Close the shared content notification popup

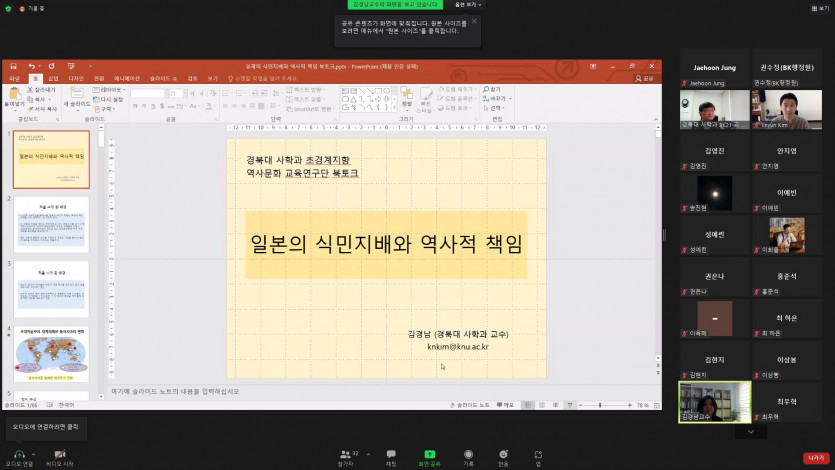tap(474, 21)
